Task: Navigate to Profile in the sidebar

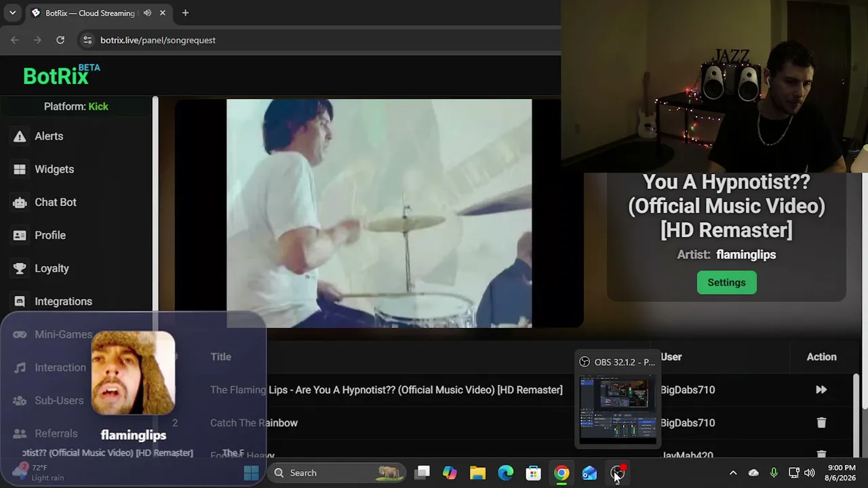Action: pyautogui.click(x=50, y=235)
